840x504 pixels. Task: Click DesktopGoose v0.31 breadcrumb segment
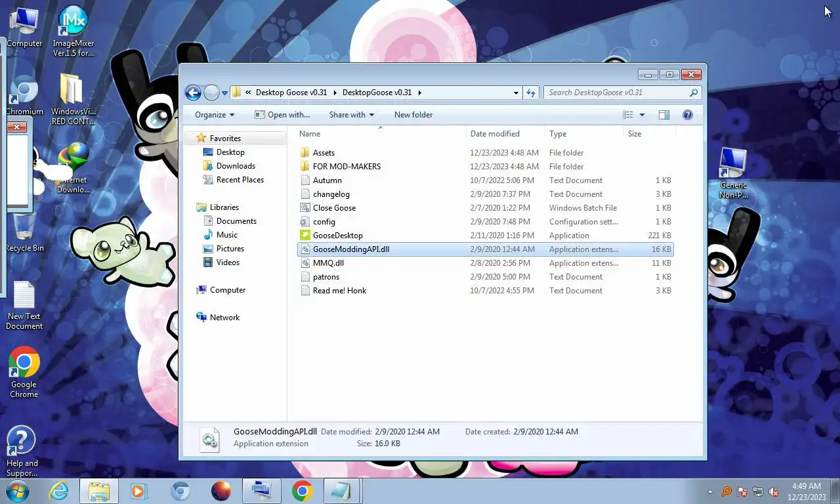coord(377,93)
